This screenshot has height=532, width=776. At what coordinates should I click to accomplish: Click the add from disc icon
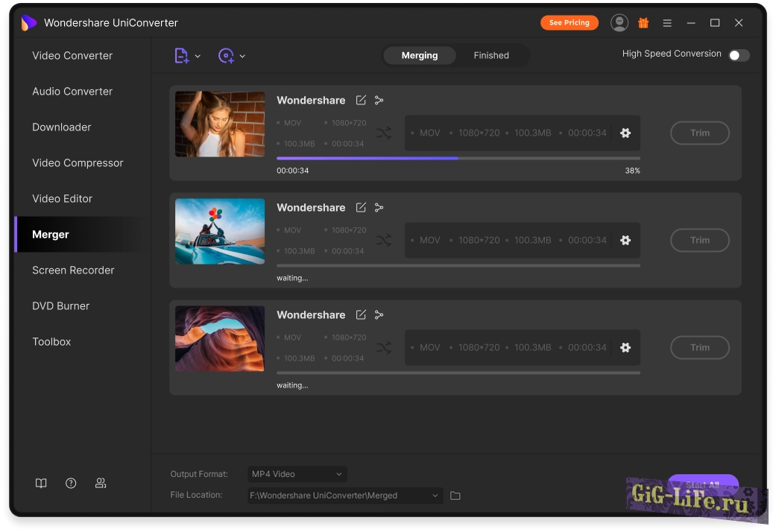click(x=226, y=56)
